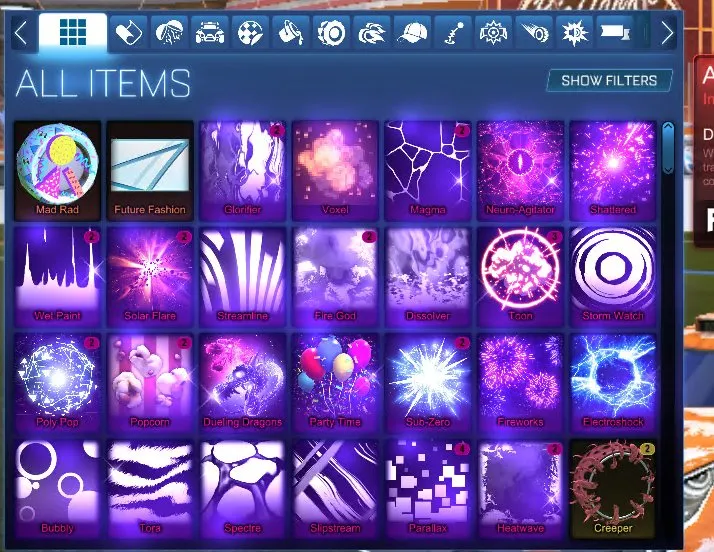Select the All Items grid tab
The image size is (714, 552).
(x=73, y=32)
